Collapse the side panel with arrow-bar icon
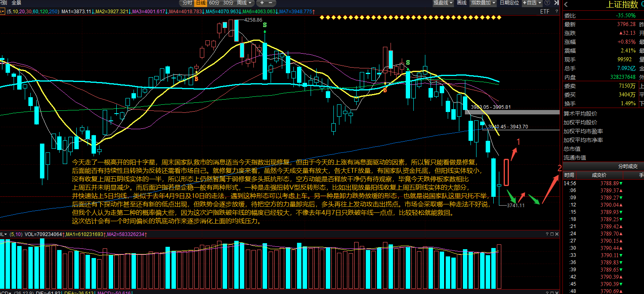This screenshot has height=294, width=644. tap(556, 3)
